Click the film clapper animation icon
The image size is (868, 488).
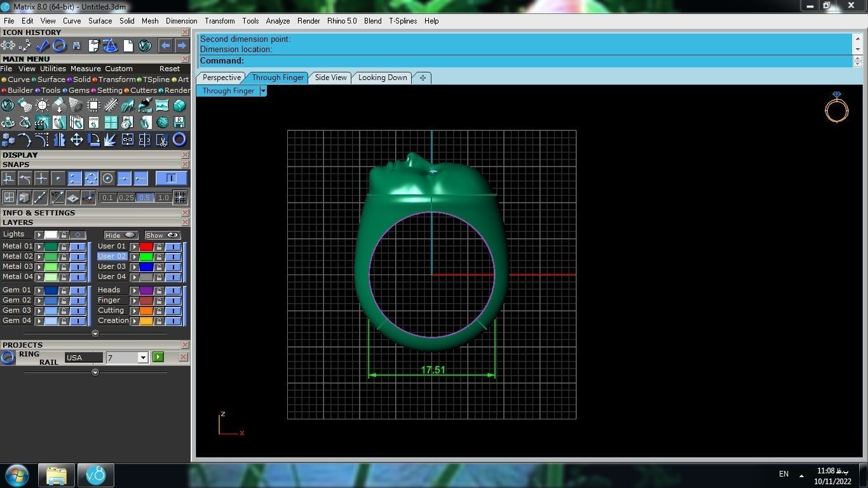click(42, 122)
